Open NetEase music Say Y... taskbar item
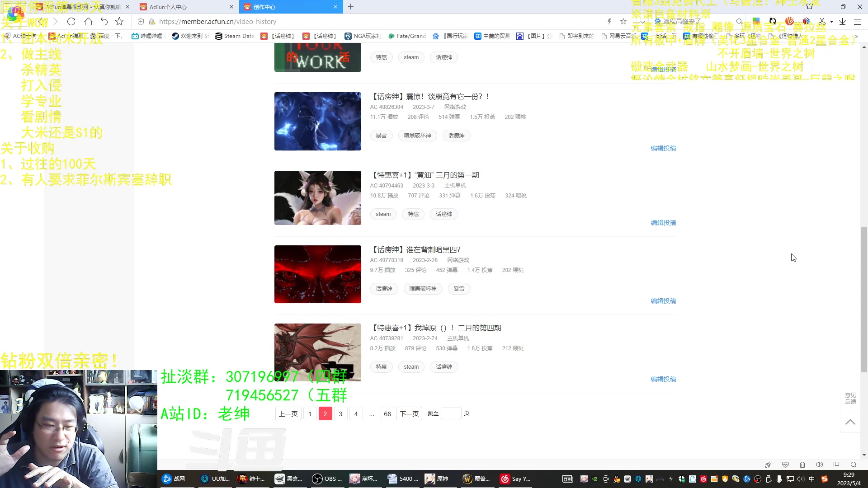868x488 pixels. click(x=515, y=479)
